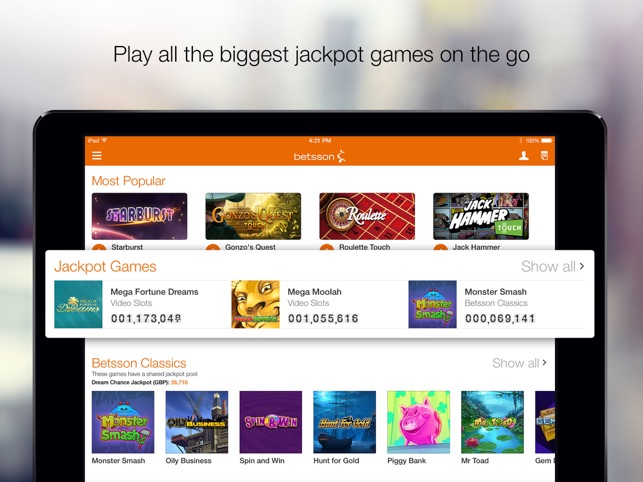Tap the betsson logo in header
Screen dimensions: 643x482
(319, 156)
